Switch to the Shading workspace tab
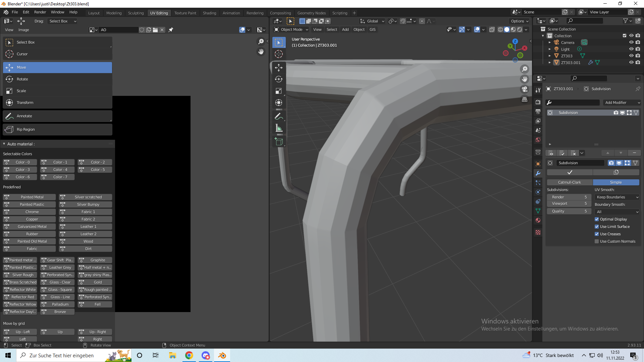The height and width of the screenshot is (362, 644). 209,13
